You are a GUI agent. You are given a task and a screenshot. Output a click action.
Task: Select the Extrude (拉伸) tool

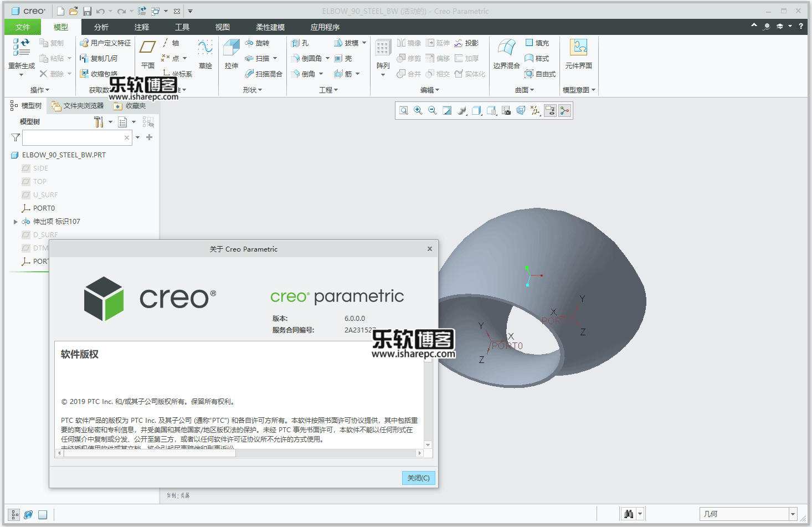point(232,54)
